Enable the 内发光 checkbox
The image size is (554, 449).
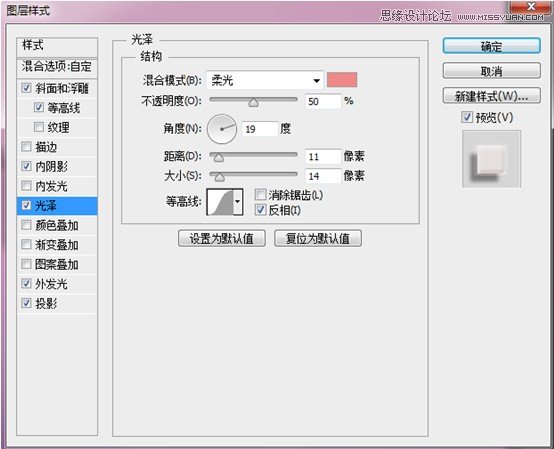(26, 185)
